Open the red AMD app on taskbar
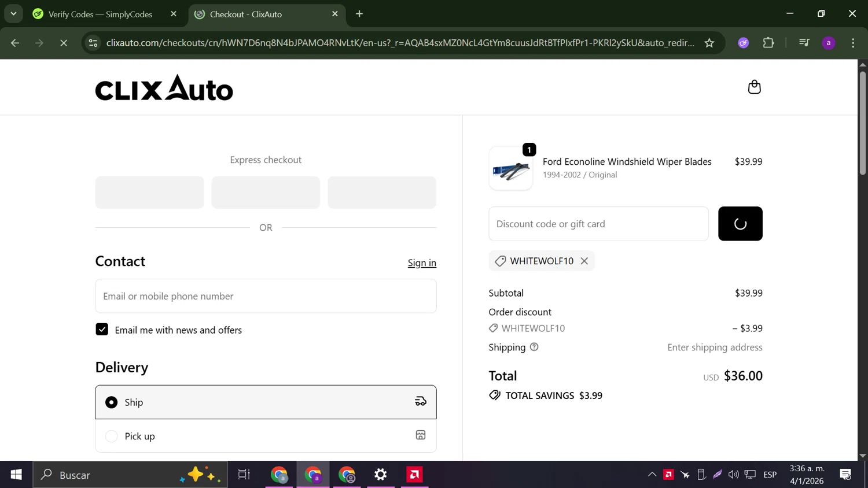This screenshot has height=488, width=868. [x=414, y=475]
